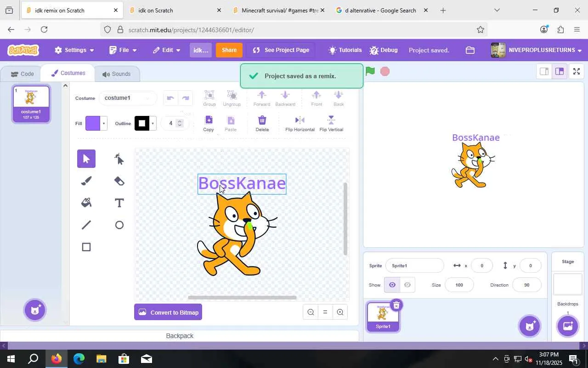Zoom out of the costume canvas

click(x=311, y=312)
